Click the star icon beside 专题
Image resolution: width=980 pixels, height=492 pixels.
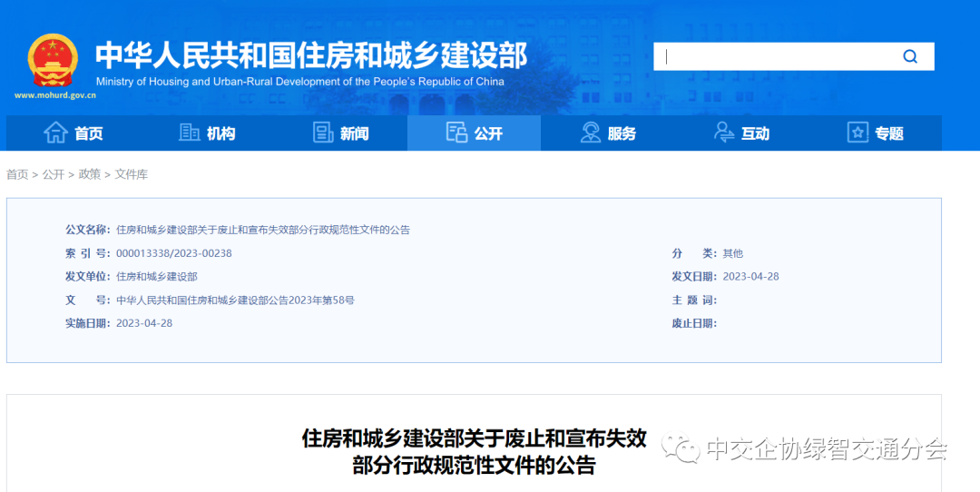[857, 133]
